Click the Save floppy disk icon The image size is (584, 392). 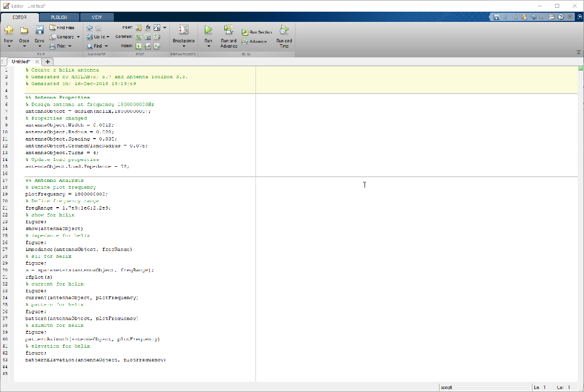39,30
